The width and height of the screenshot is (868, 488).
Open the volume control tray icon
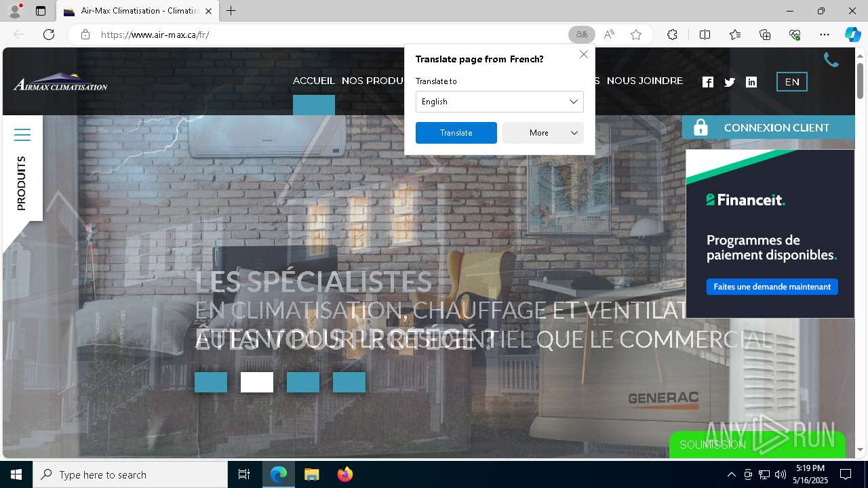pos(780,474)
